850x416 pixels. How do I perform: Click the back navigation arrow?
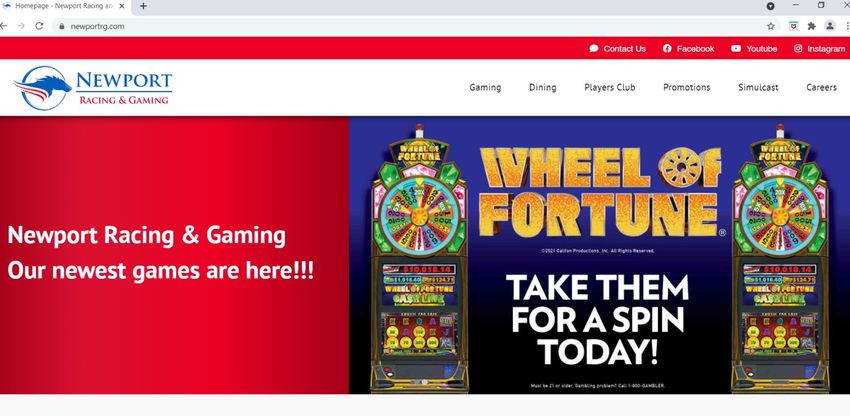pyautogui.click(x=3, y=26)
